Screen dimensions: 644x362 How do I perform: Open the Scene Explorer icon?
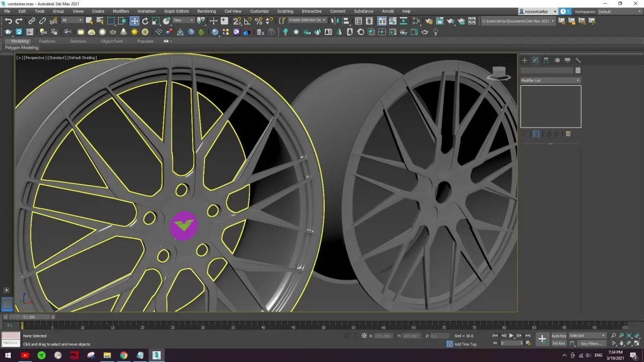[358, 20]
